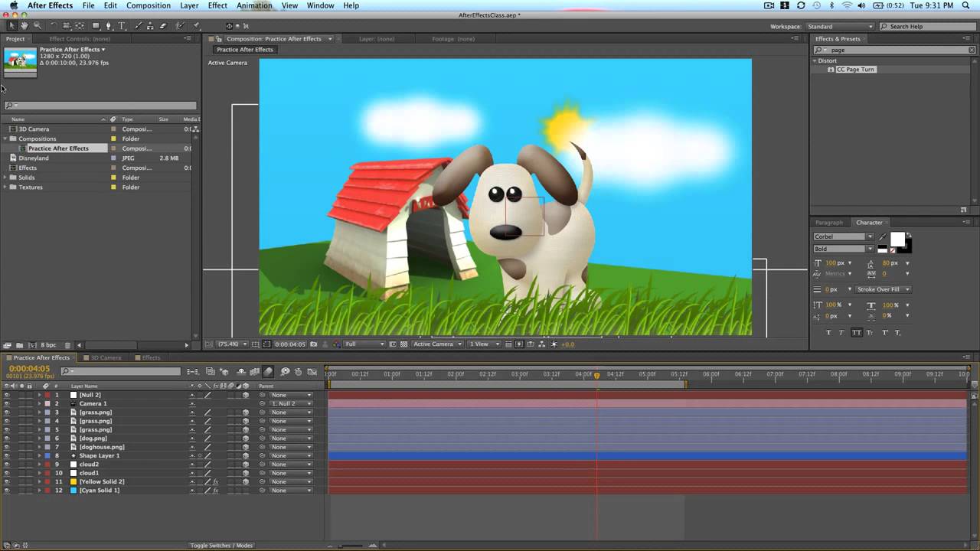The height and width of the screenshot is (551, 980).
Task: Open the Active Camera view dropdown
Action: tap(437, 344)
